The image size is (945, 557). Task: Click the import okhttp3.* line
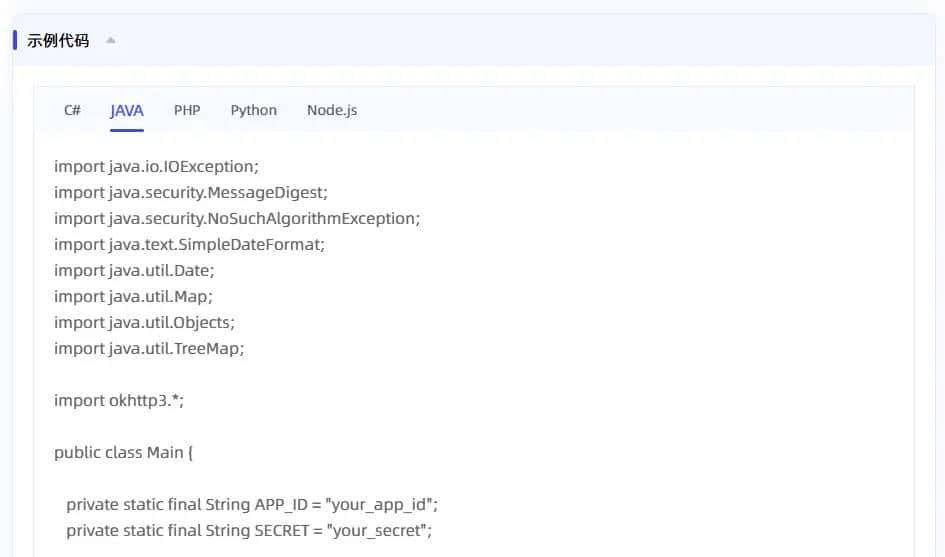119,400
